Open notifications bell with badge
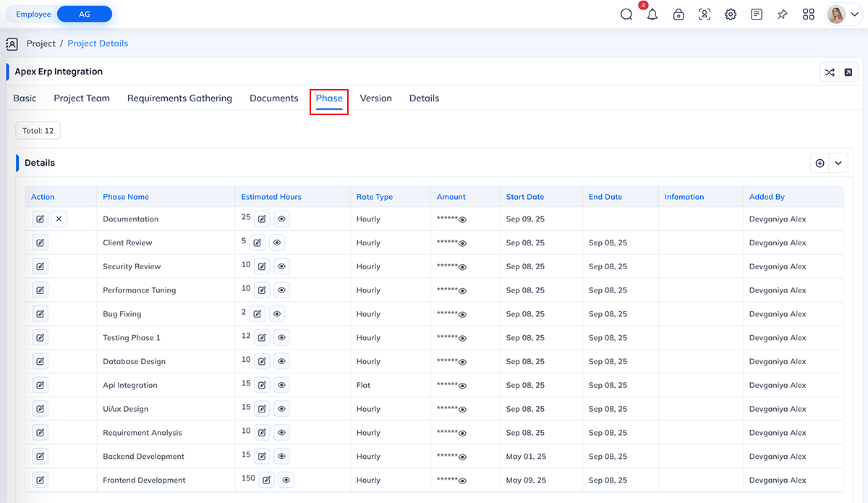 click(x=652, y=14)
